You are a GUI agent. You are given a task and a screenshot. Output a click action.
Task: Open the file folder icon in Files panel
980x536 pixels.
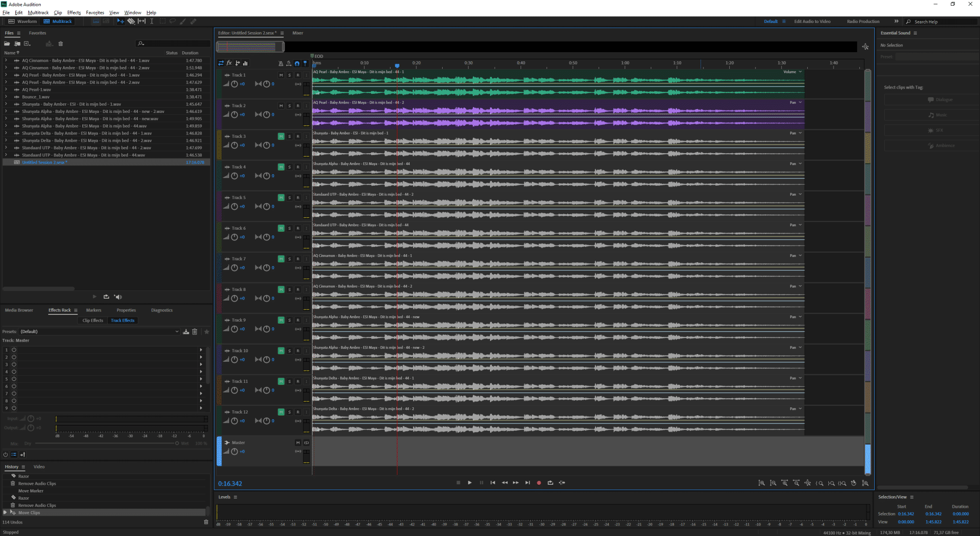pyautogui.click(x=7, y=44)
